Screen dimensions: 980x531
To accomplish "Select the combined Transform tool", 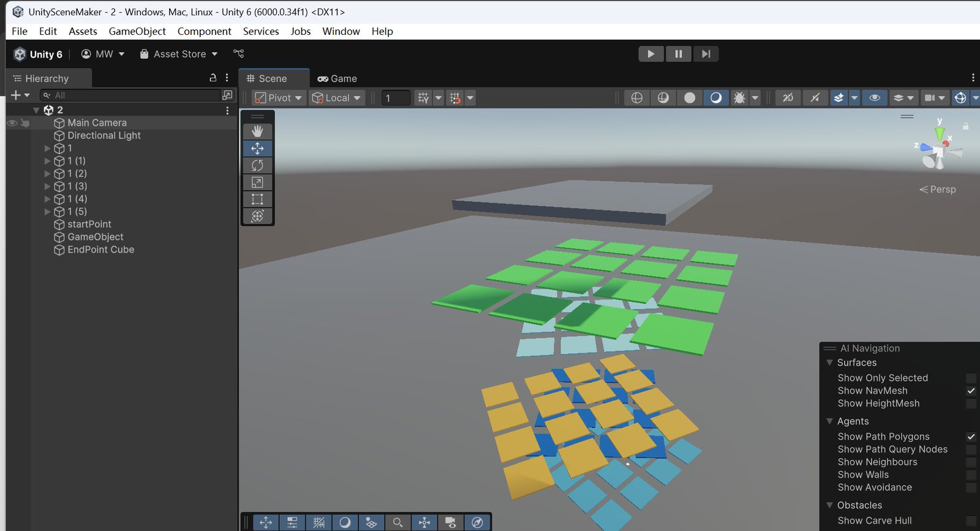I will pyautogui.click(x=257, y=216).
